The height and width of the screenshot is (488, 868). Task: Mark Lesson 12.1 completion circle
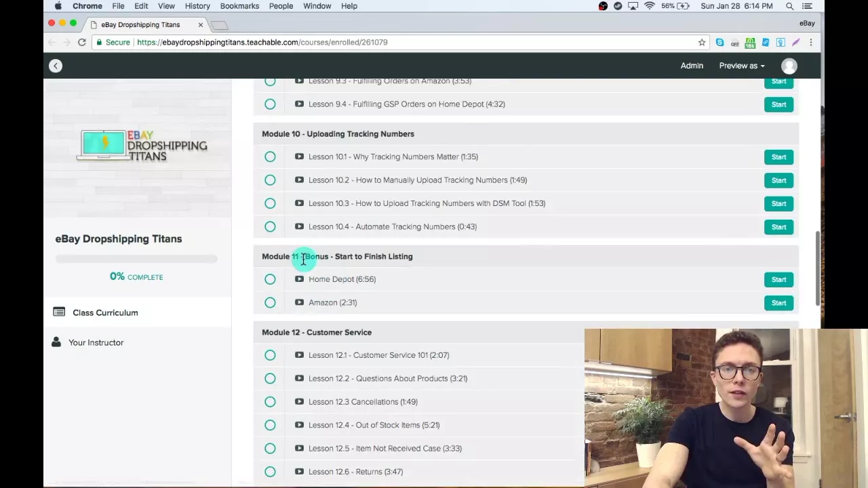click(270, 355)
